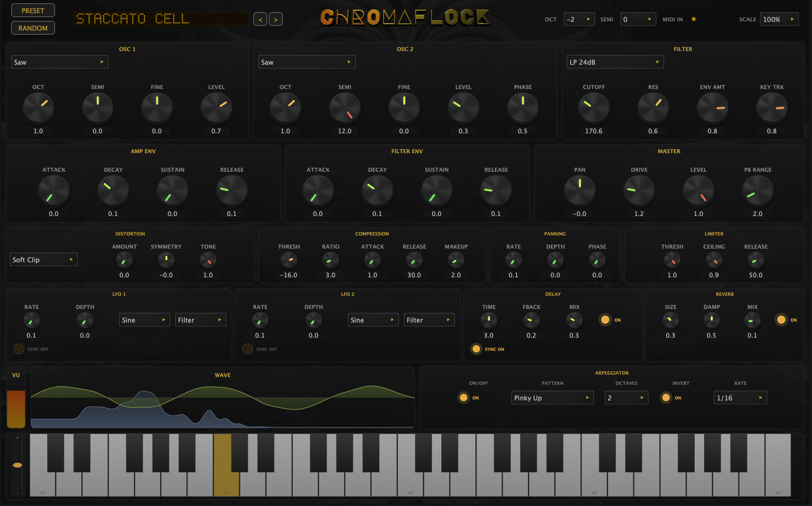
Task: Click the Staccato Cell preset name display
Action: [162, 19]
